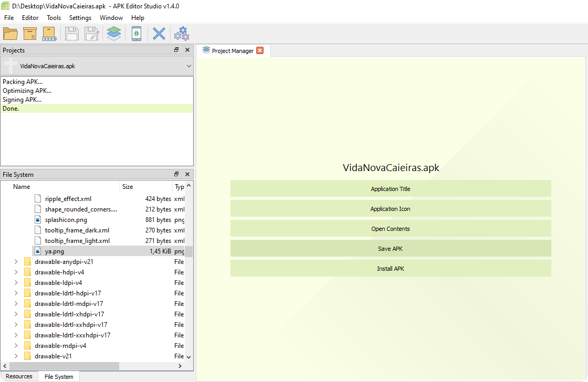Expand the drawable-mdpi-v4 folder
Viewport: 588px width, 382px height.
pyautogui.click(x=16, y=346)
